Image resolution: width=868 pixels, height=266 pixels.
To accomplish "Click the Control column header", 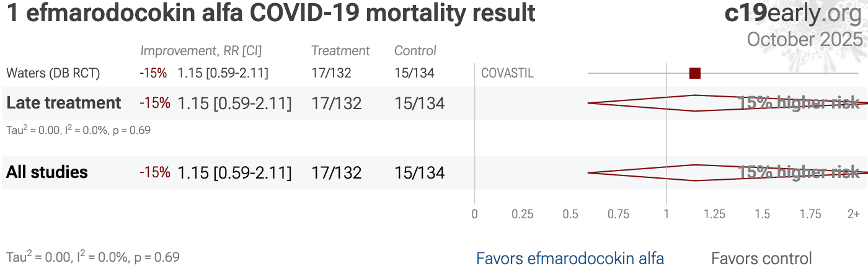I will click(x=415, y=51).
